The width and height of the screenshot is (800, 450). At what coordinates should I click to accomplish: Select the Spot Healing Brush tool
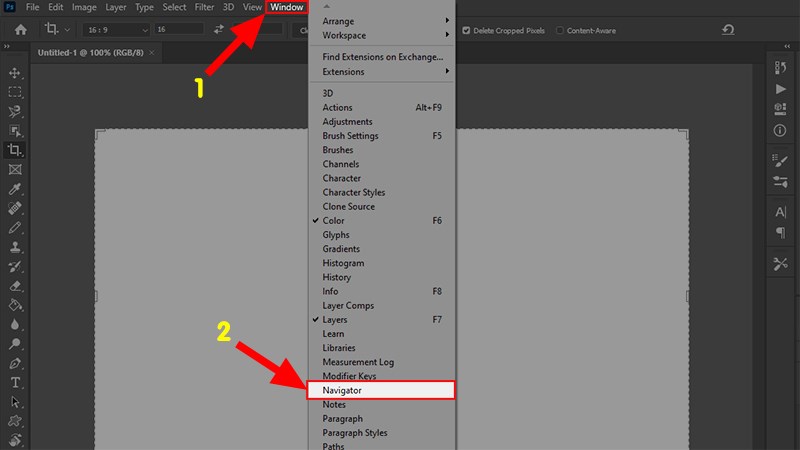coord(14,208)
